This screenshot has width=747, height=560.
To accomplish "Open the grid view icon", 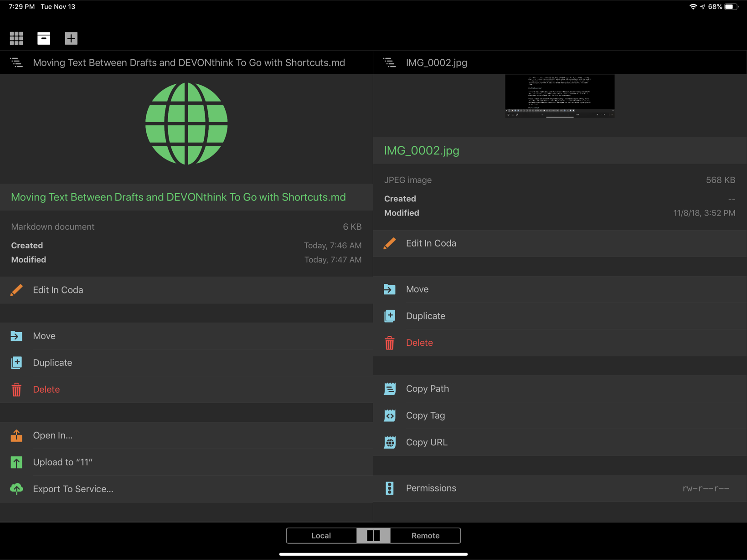I will point(16,38).
